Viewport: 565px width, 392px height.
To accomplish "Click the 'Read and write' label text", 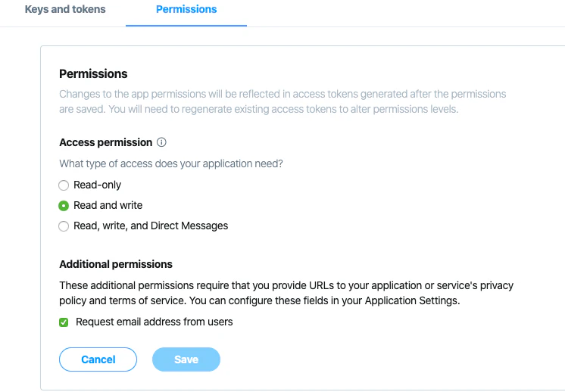I will pos(108,205).
